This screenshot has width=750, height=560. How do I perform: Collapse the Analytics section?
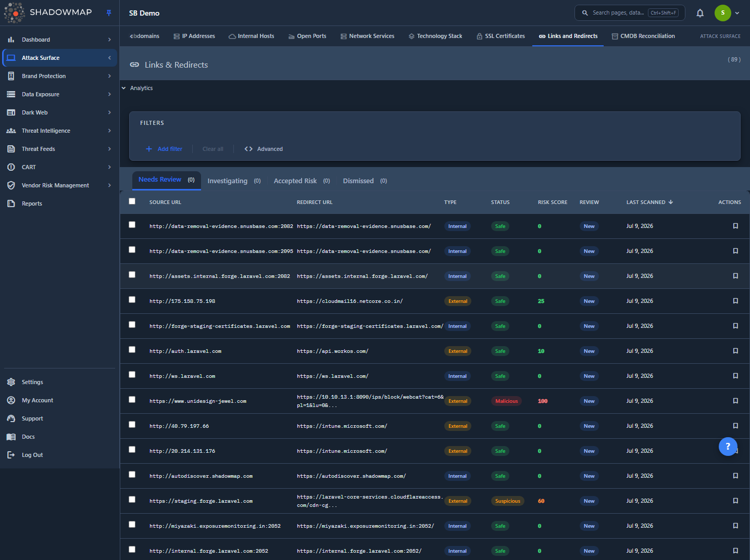click(x=137, y=88)
